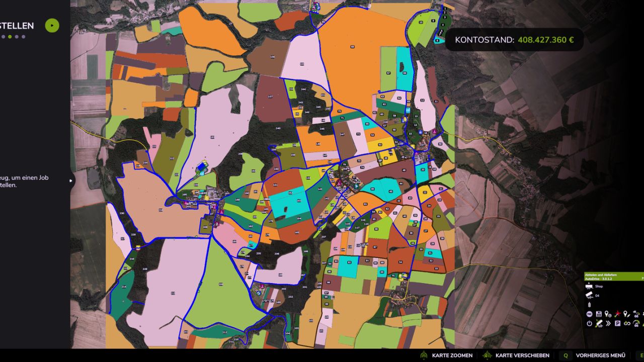Image resolution: width=644 pixels, height=362 pixels.
Task: Save AutoDrive config via floppy disk icon
Action: click(x=599, y=314)
